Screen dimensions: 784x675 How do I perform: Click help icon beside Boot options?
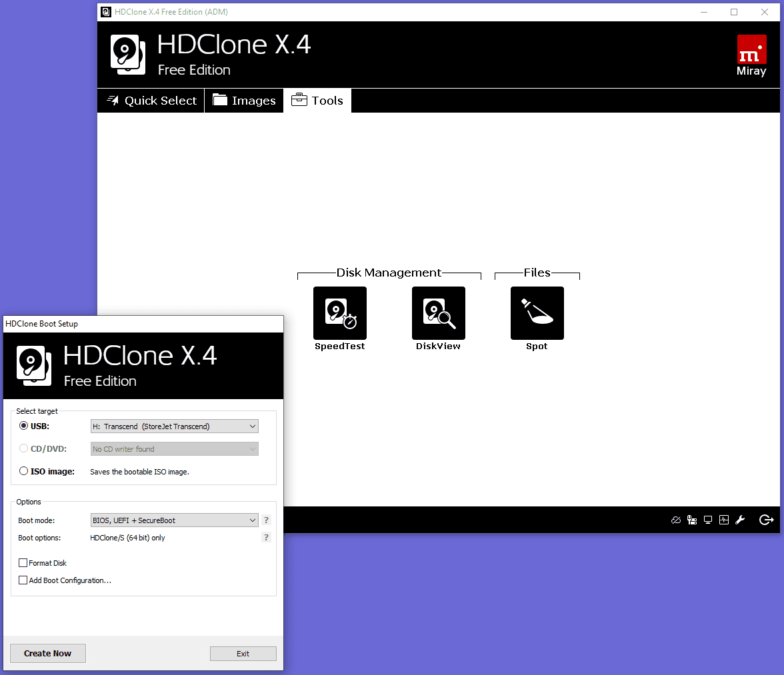click(266, 538)
